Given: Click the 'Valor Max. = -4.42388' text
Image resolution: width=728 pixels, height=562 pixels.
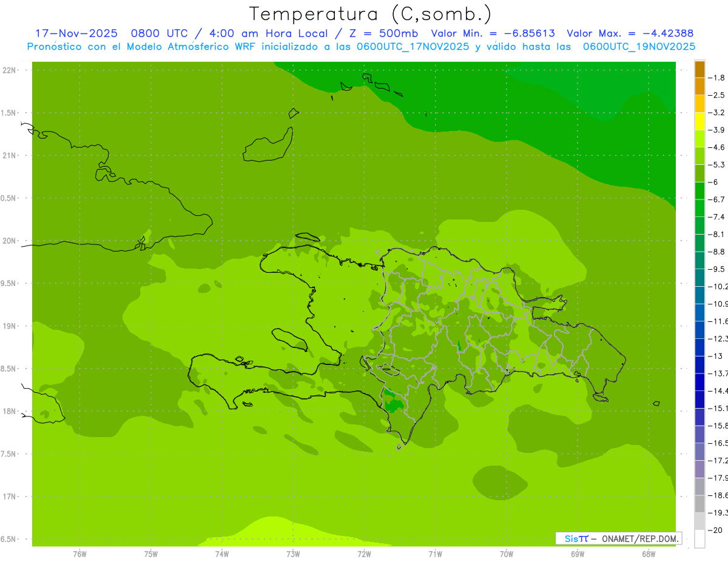Looking at the screenshot, I should [630, 33].
